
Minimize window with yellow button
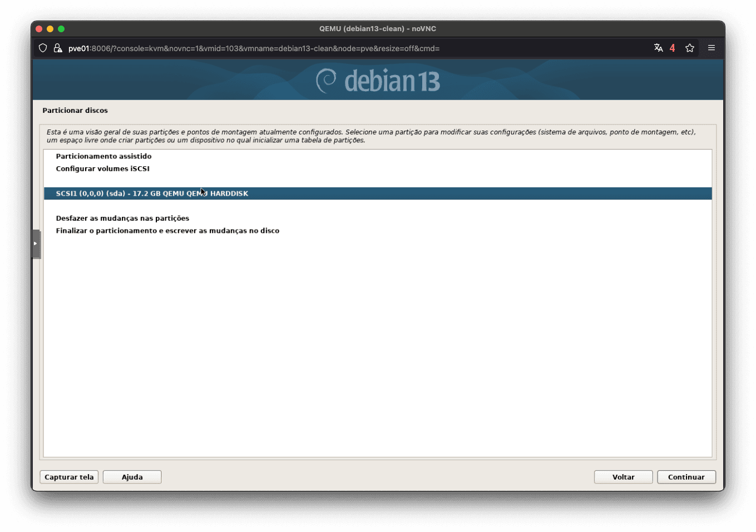(50, 29)
